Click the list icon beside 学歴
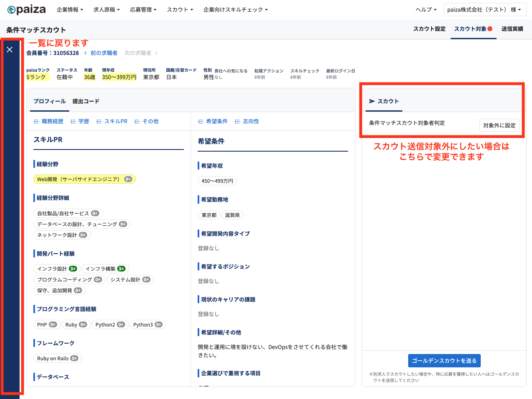532x399 pixels. (x=73, y=122)
